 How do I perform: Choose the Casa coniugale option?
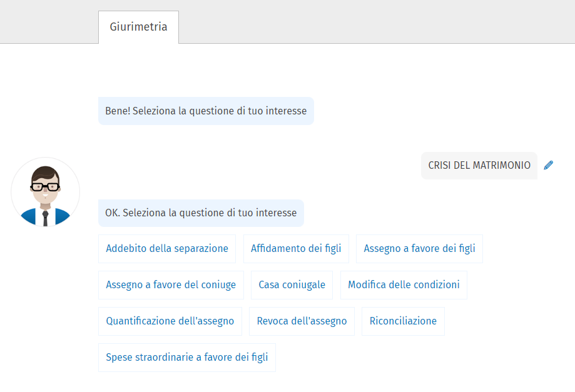(292, 285)
